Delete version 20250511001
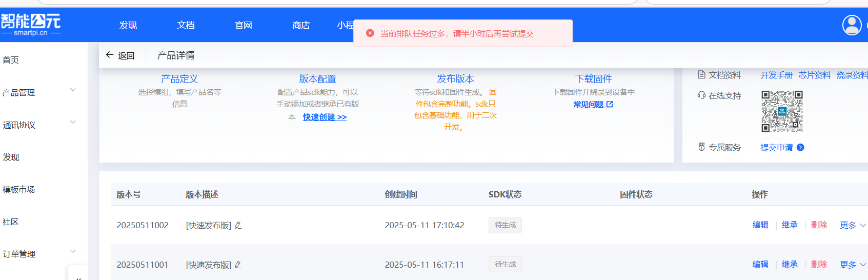 819,264
